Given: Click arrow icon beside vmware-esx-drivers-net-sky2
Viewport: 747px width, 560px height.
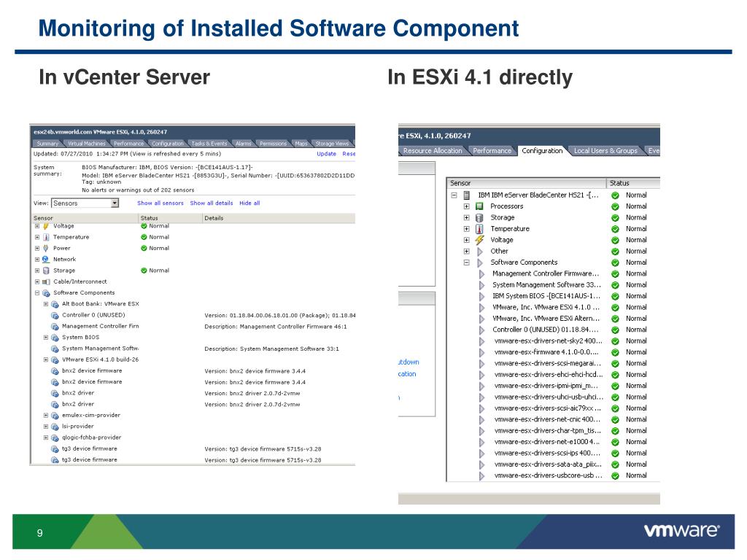Looking at the screenshot, I should click(481, 341).
